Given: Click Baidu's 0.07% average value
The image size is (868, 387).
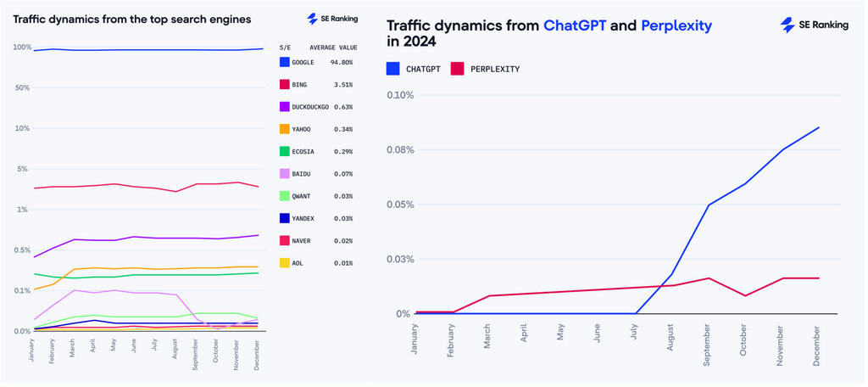Looking at the screenshot, I should pos(344,173).
